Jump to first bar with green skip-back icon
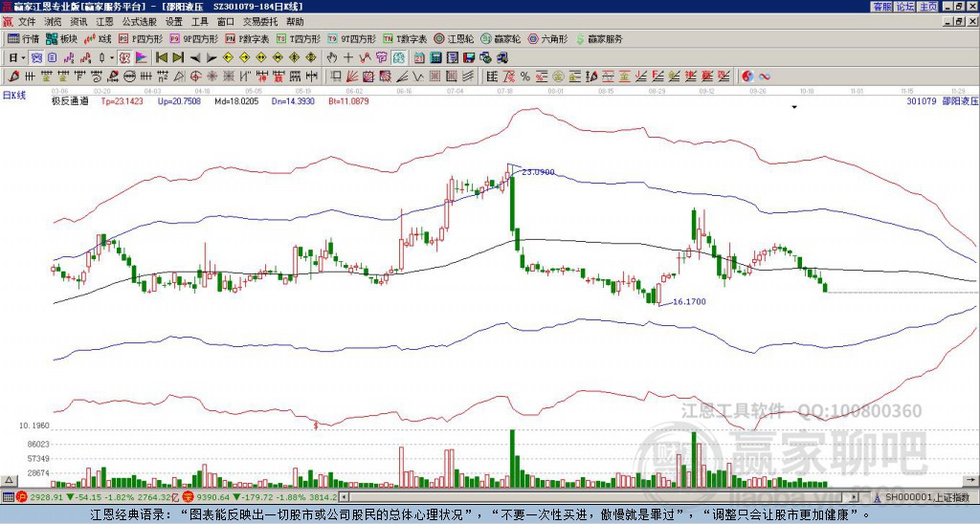The image size is (980, 524). (x=161, y=58)
